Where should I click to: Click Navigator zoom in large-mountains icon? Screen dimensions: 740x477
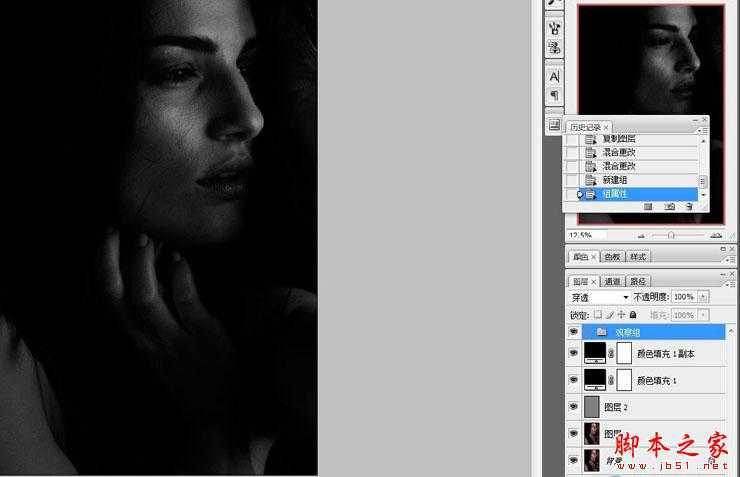pyautogui.click(x=716, y=235)
